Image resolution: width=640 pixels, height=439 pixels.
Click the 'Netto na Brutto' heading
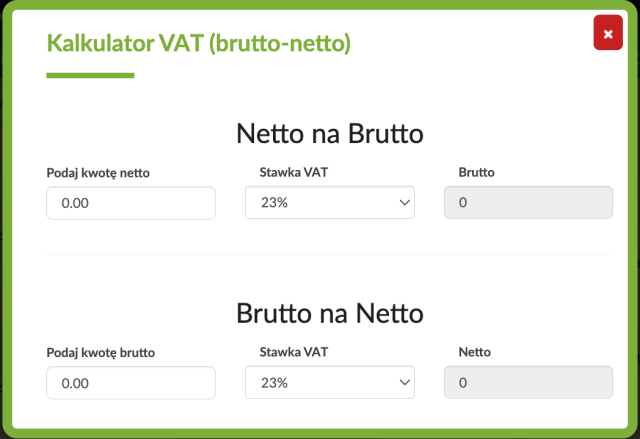pos(330,133)
